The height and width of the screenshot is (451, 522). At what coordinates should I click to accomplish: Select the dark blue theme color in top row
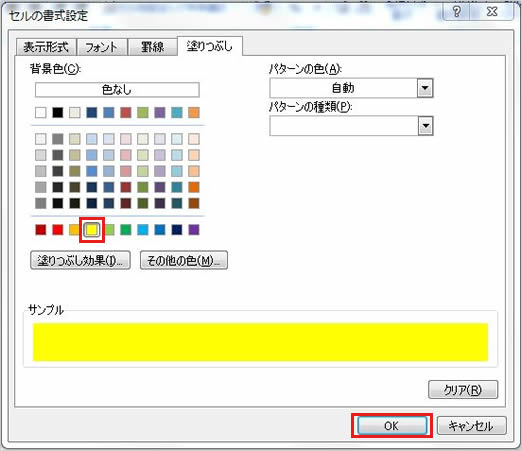(x=92, y=113)
